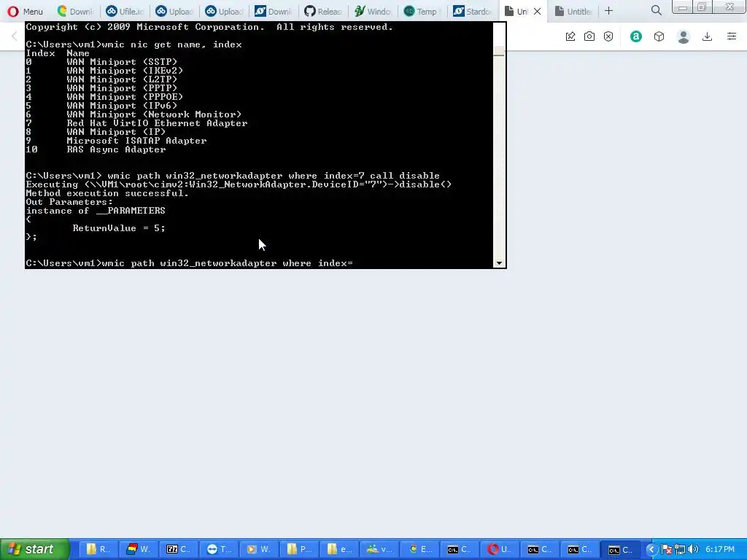Screen dimensions: 747x560
Task: Switch to the Stardo tab
Action: click(x=472, y=11)
